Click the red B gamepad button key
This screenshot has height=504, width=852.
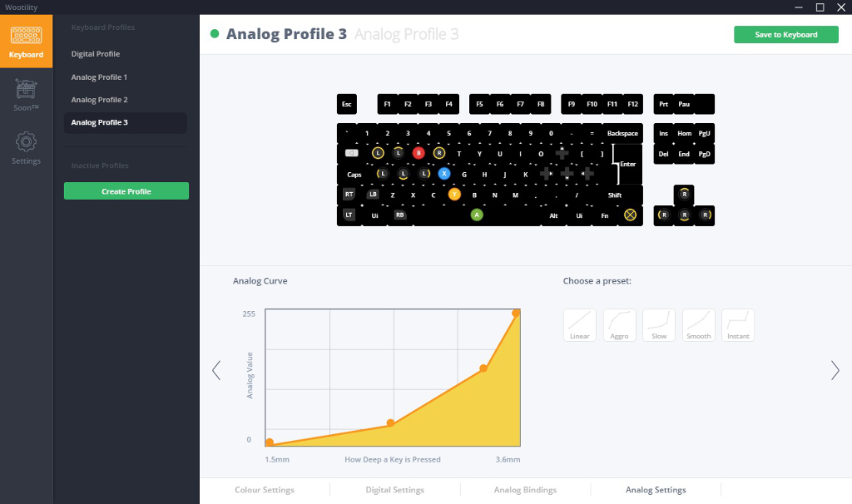(x=419, y=153)
